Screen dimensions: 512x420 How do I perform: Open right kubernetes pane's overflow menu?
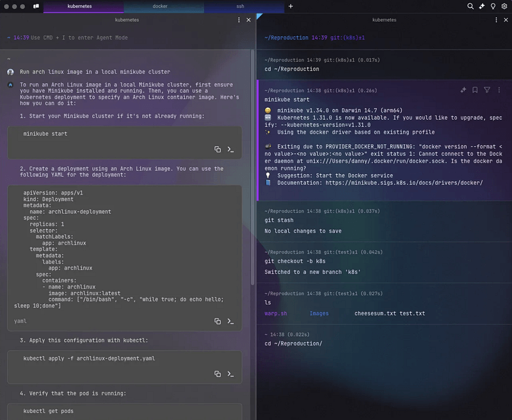(493, 20)
